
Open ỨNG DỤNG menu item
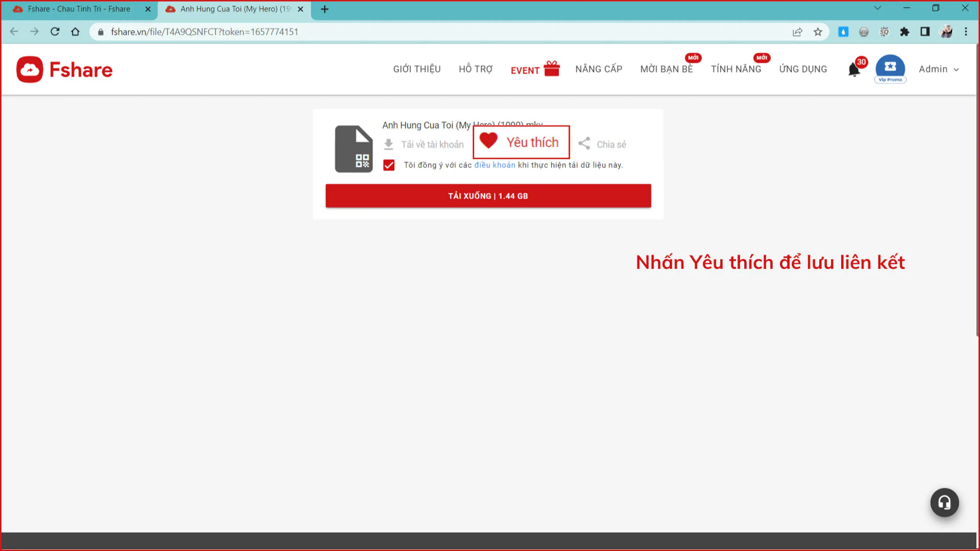(803, 69)
